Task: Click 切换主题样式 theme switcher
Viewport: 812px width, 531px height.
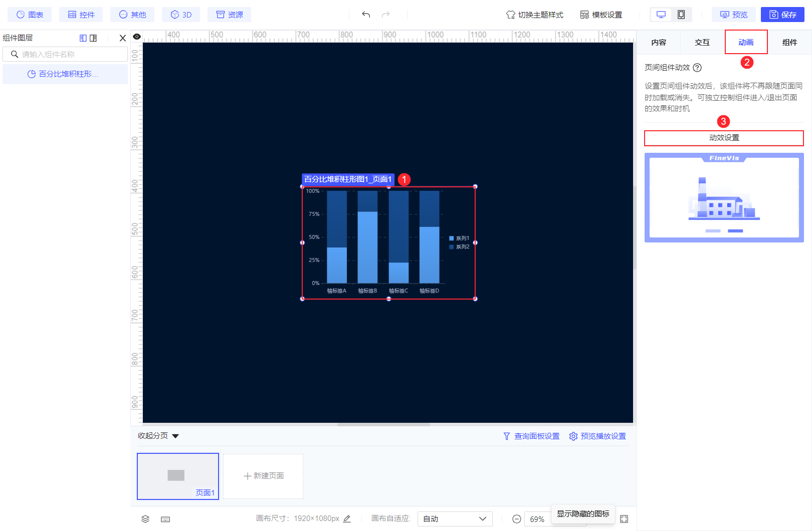Action: [x=534, y=15]
